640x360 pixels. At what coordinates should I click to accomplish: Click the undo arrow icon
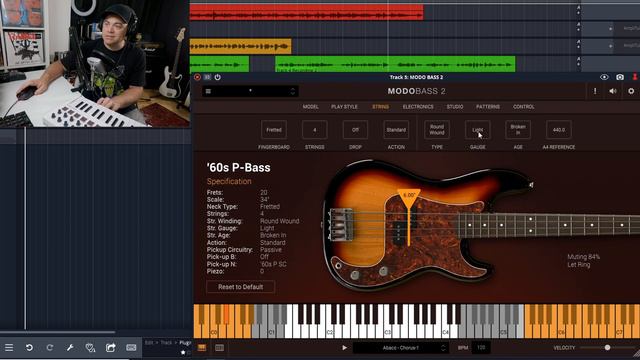29,348
